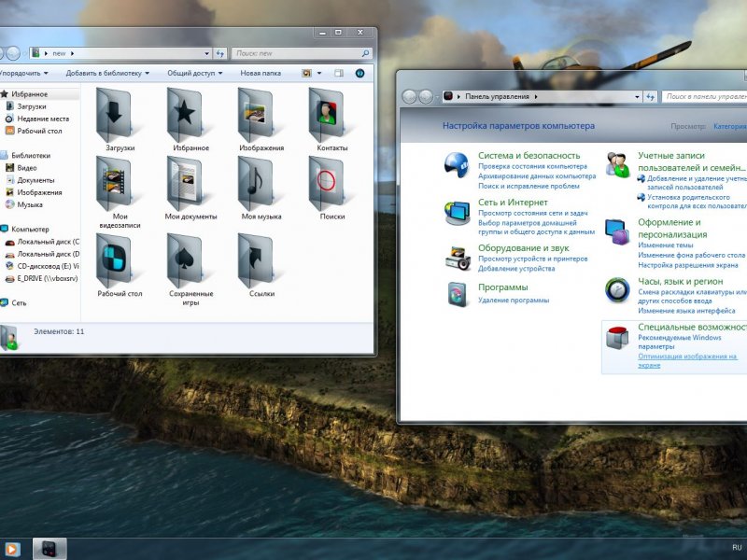Open the media player taskbar icon
Viewport: 747px width, 560px height.
pyautogui.click(x=12, y=549)
